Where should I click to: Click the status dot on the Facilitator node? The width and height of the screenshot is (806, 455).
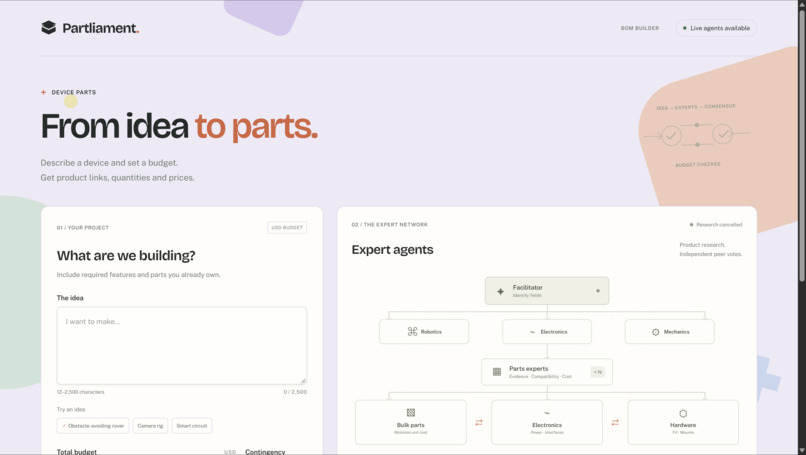click(597, 291)
